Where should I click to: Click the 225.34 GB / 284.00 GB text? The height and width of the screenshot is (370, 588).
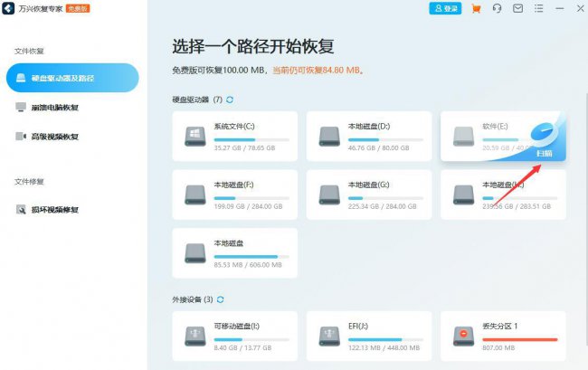[383, 206]
